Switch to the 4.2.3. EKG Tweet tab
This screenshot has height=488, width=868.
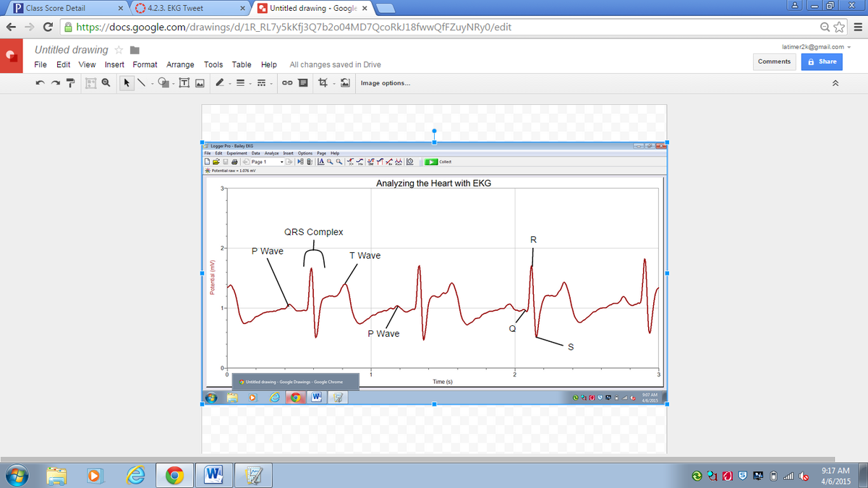[x=187, y=8]
